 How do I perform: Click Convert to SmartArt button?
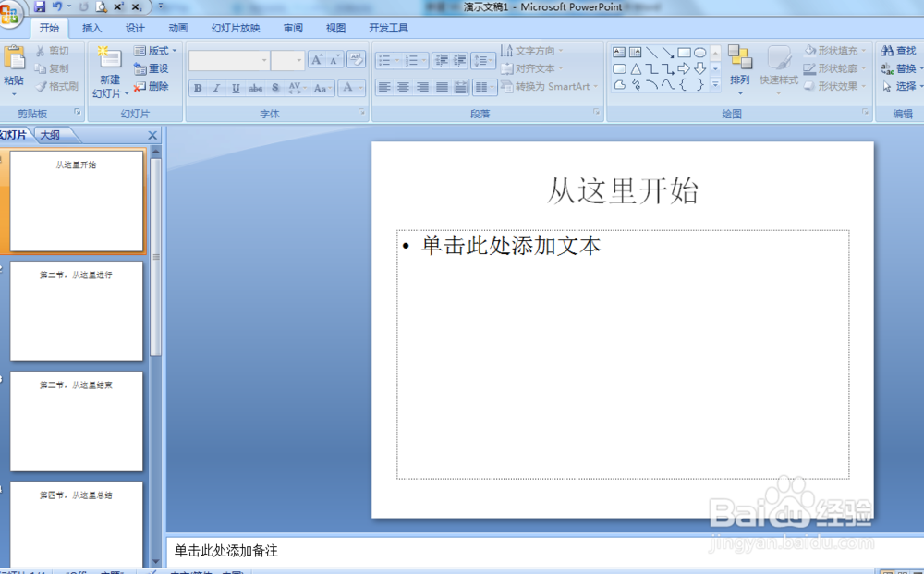[x=549, y=86]
